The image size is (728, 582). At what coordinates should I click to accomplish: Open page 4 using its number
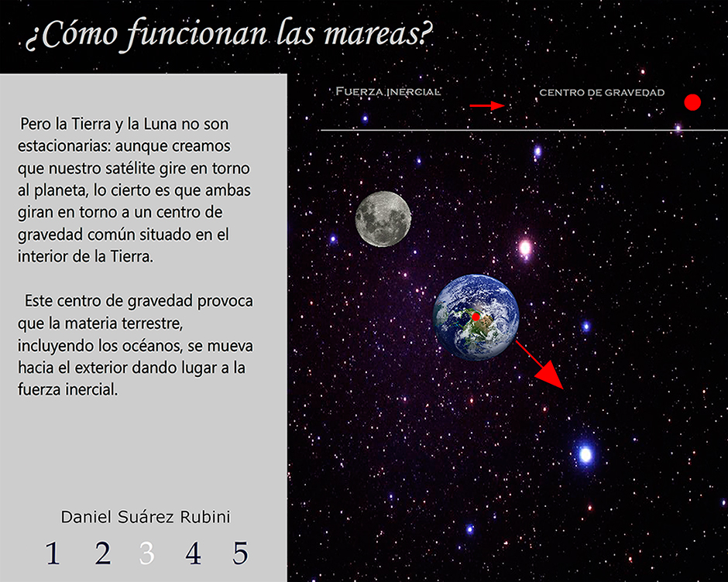point(193,553)
